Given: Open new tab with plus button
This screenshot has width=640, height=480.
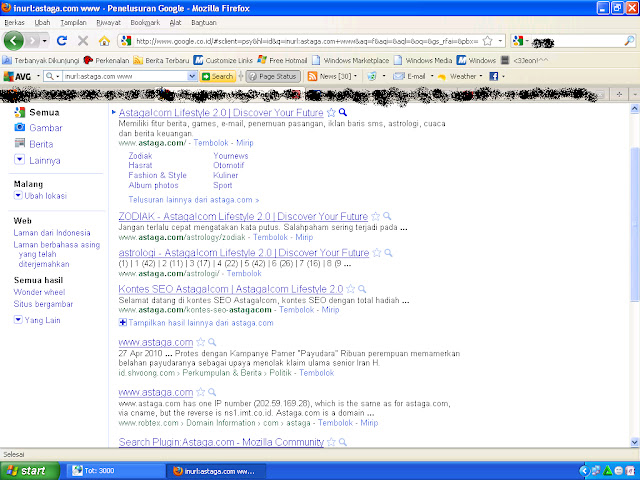Looking at the screenshot, I should pos(619,94).
